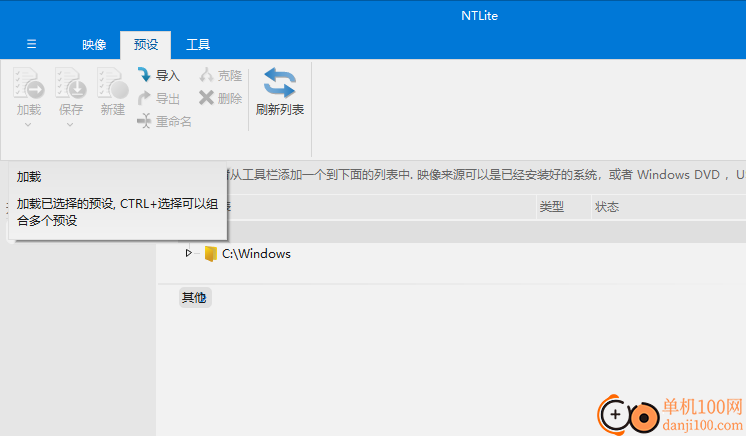
Task: Click the 加载 preset icon
Action: click(x=29, y=83)
